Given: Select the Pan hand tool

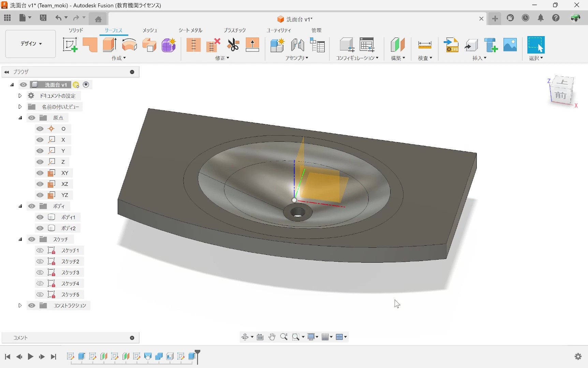Looking at the screenshot, I should tap(272, 337).
